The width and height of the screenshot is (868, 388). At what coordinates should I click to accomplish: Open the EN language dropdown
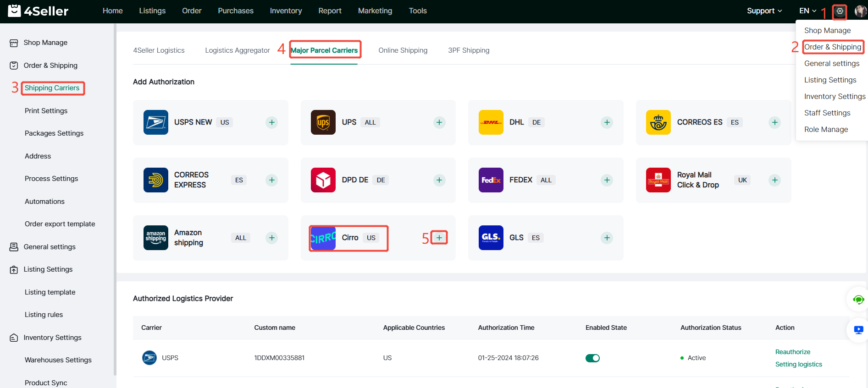[808, 11]
